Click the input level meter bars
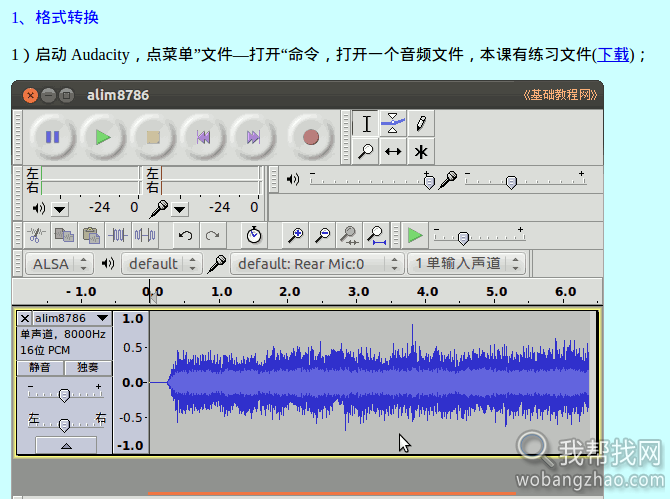 [x=210, y=181]
